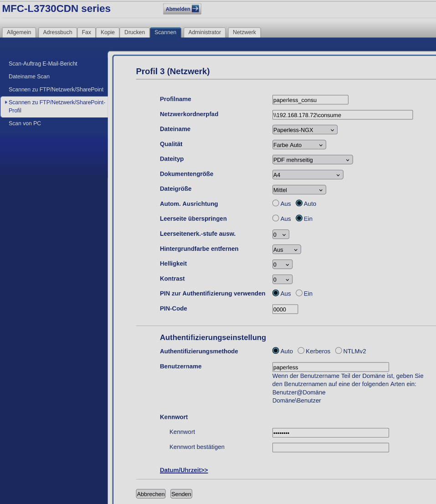Enable PIN authentication with Ein option
436x504 pixels.
point(299,293)
